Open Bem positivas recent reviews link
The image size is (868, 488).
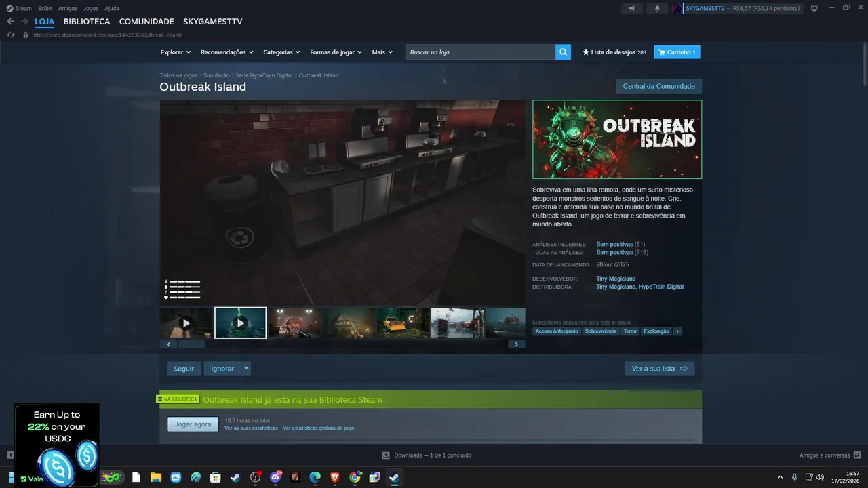point(614,244)
